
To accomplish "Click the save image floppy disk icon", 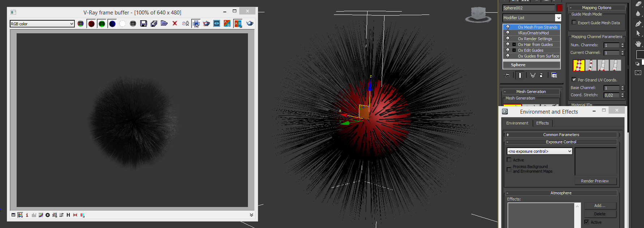I will tap(143, 24).
